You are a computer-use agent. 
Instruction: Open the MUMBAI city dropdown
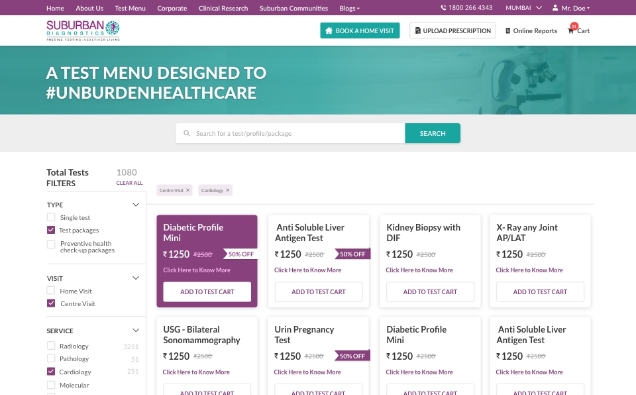pos(523,8)
